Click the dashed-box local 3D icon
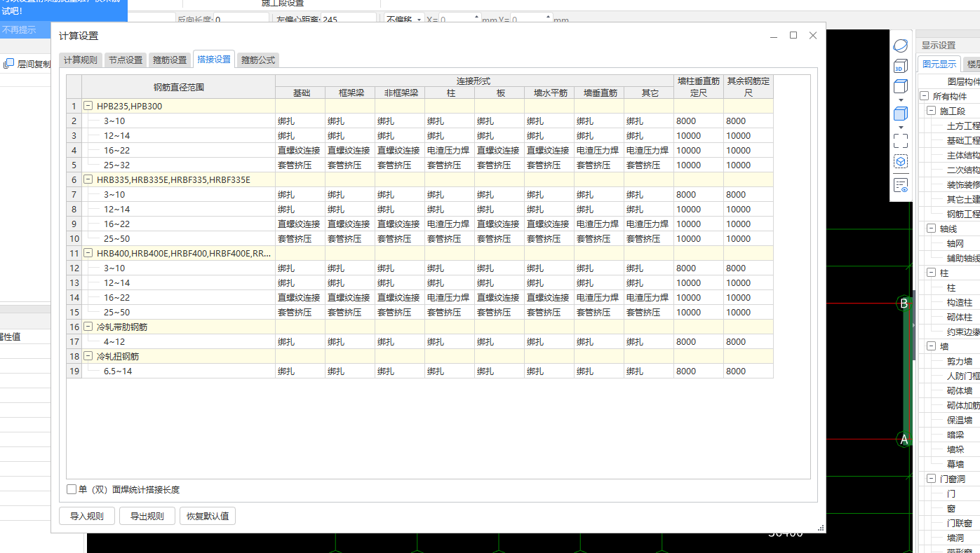Screen dimensions: 980x553 (901, 161)
